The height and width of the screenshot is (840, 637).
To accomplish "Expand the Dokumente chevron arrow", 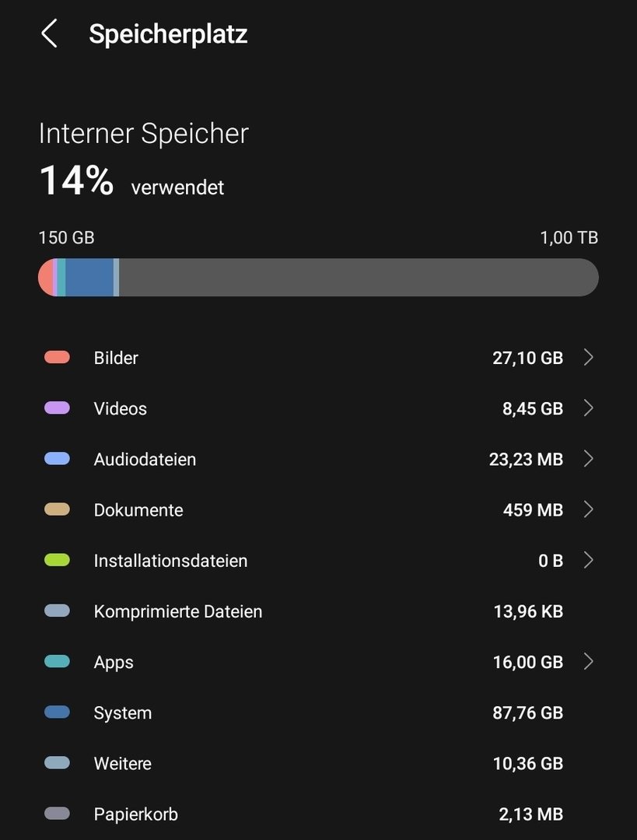I will pos(588,509).
